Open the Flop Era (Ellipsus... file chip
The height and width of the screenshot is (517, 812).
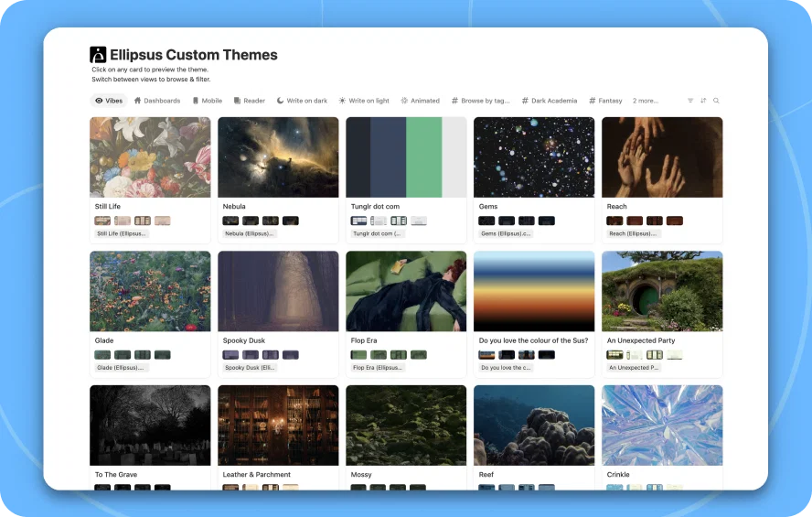coord(378,367)
